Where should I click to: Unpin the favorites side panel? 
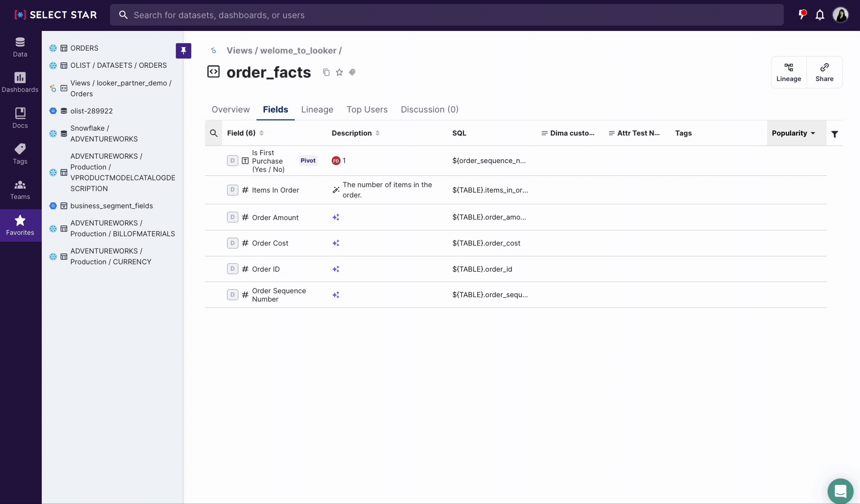tap(183, 51)
